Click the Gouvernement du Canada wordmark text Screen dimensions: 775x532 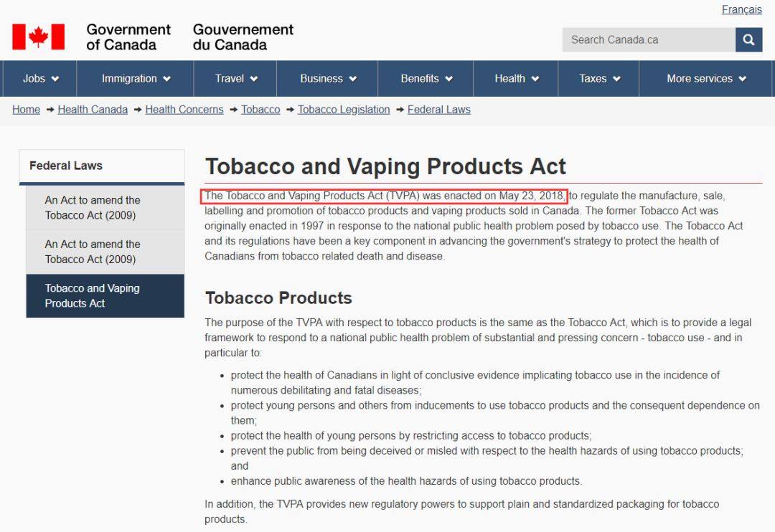(x=243, y=37)
